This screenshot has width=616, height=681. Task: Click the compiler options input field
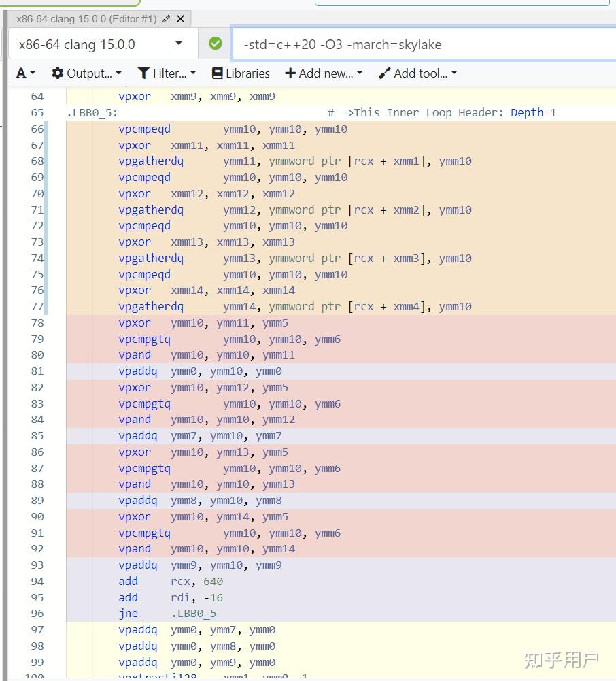424,44
